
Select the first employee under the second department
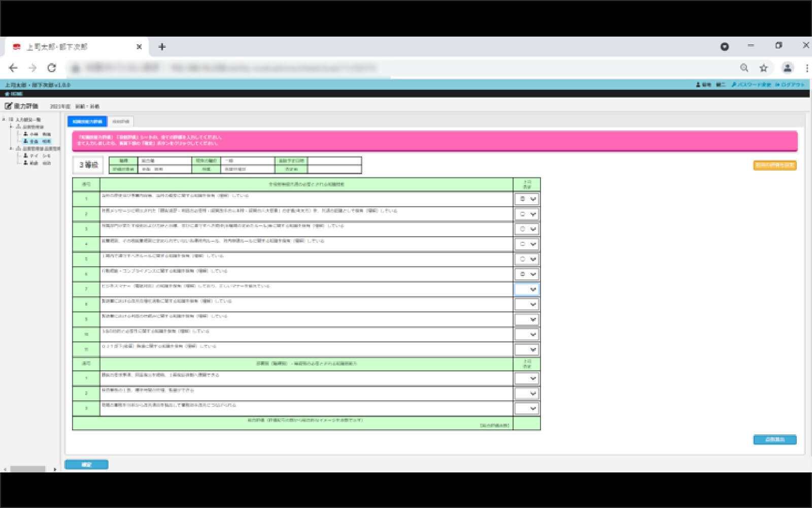point(37,156)
